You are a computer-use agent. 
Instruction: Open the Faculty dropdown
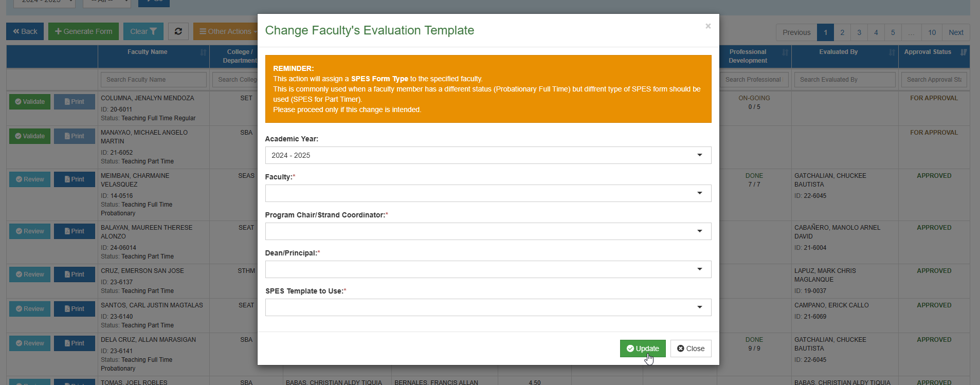[x=488, y=193]
